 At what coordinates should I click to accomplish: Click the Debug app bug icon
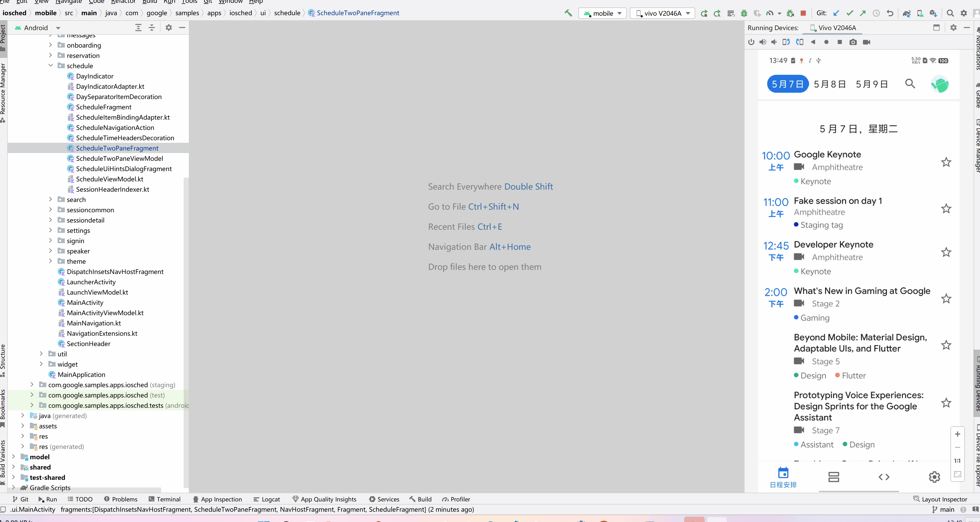(744, 13)
